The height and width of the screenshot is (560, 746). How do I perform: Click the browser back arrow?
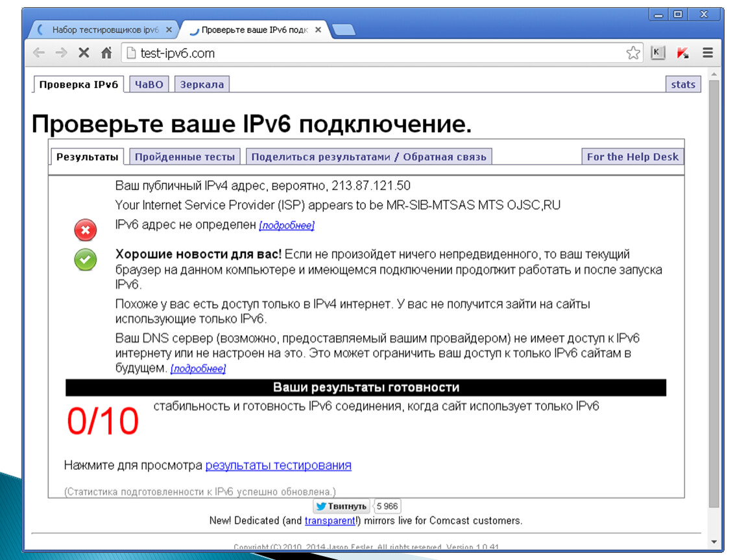(40, 53)
